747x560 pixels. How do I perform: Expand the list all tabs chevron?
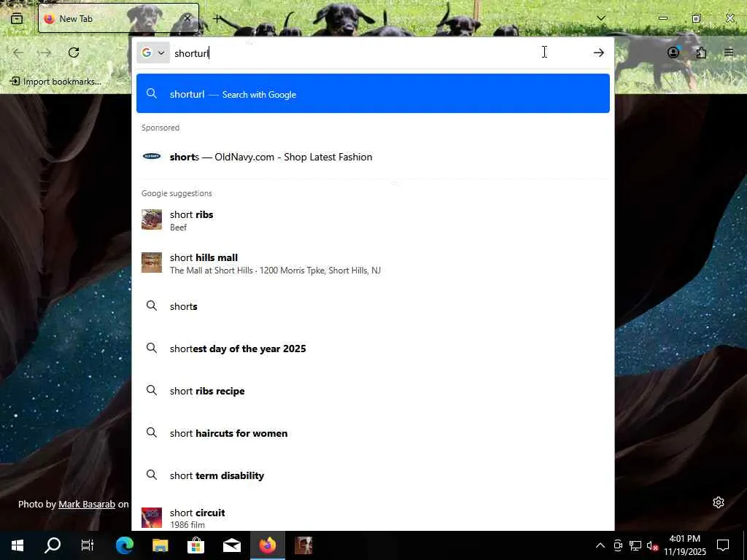601,18
